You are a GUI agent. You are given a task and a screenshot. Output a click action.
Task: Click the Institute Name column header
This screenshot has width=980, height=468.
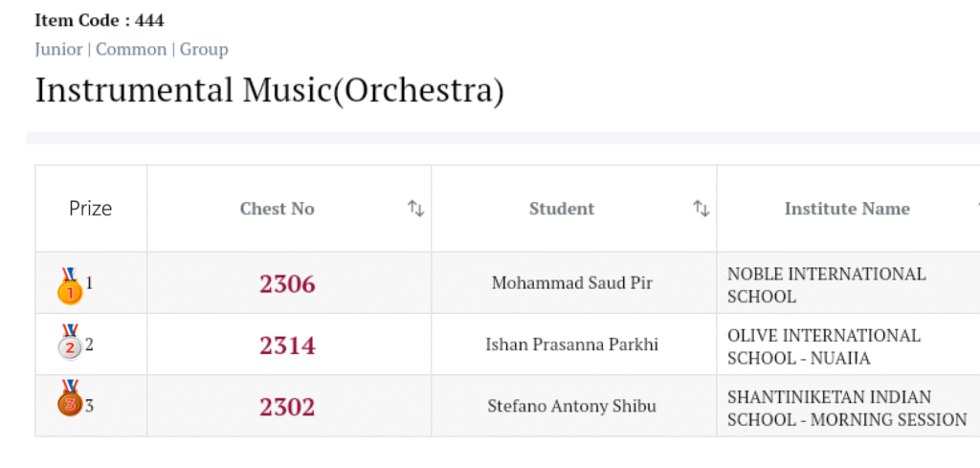click(x=847, y=209)
